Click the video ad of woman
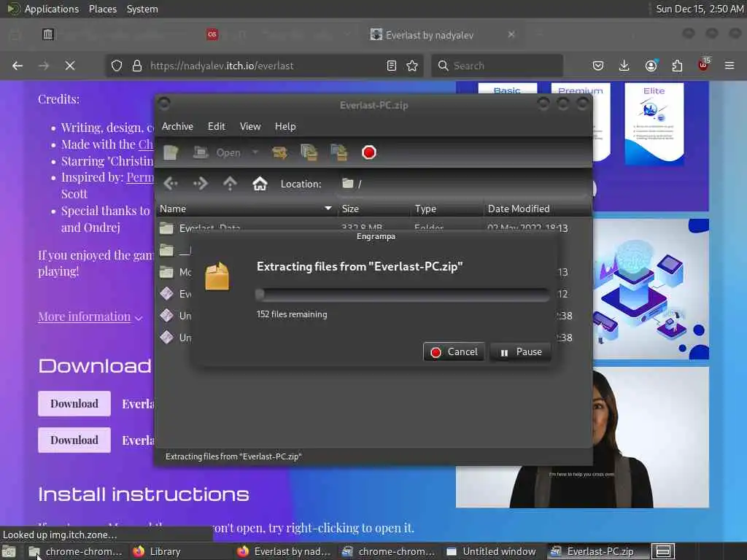 [x=582, y=437]
